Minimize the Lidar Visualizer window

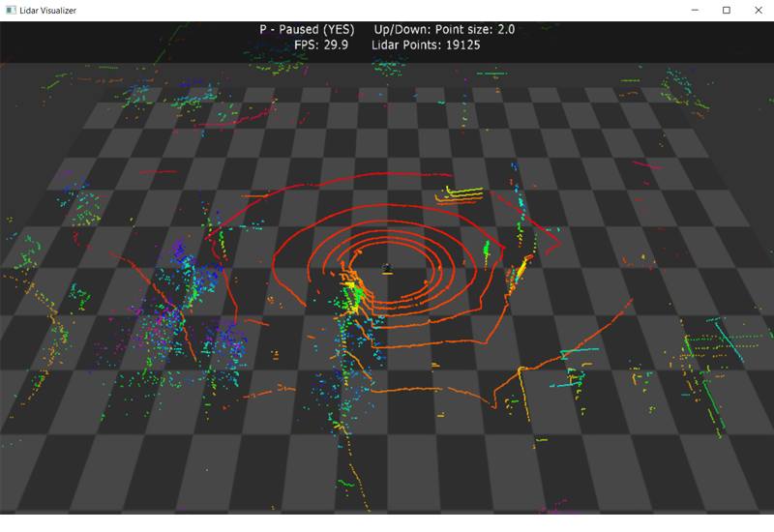click(x=695, y=10)
